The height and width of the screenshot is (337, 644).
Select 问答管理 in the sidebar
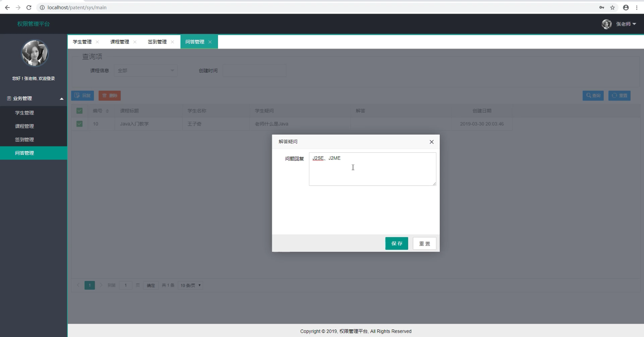click(x=34, y=153)
